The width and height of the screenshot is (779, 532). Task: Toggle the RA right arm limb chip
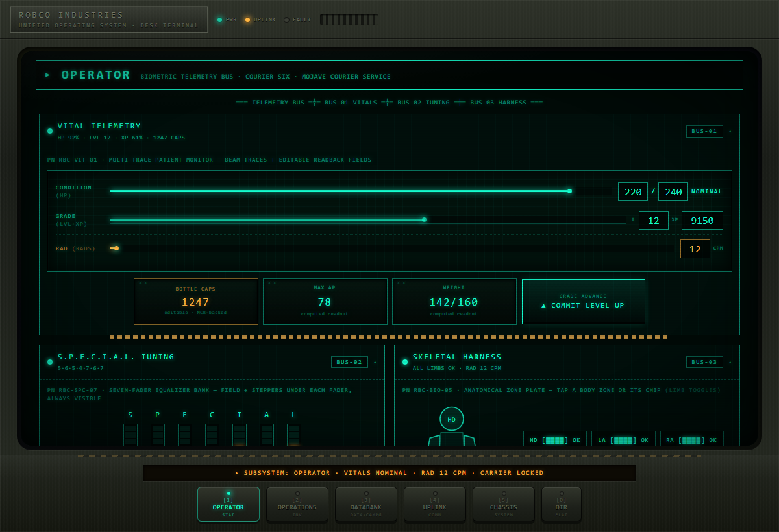(x=692, y=440)
